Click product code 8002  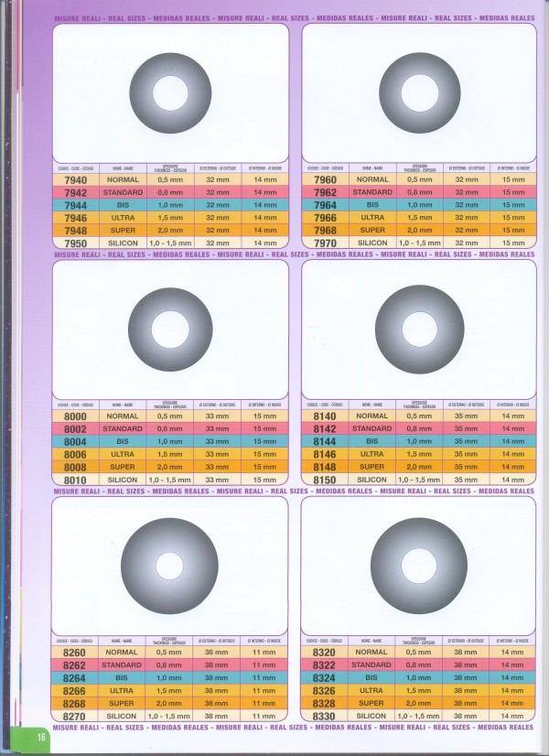(x=75, y=429)
